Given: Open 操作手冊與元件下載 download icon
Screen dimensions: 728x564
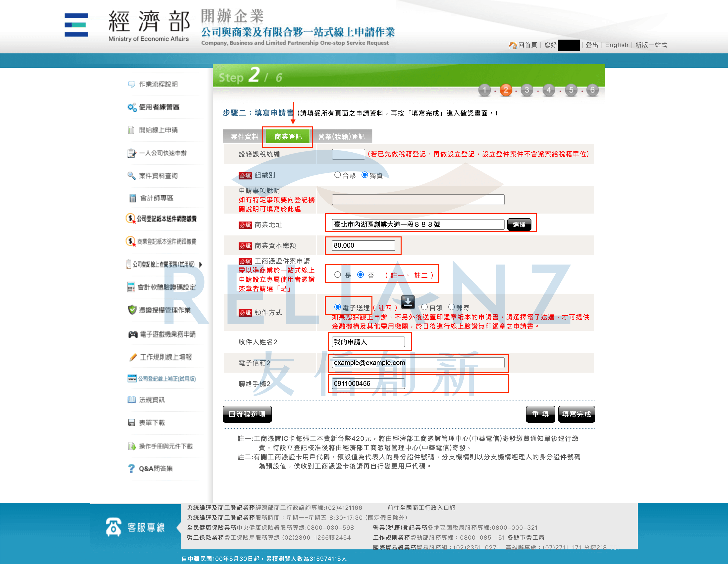Looking at the screenshot, I should (x=132, y=446).
